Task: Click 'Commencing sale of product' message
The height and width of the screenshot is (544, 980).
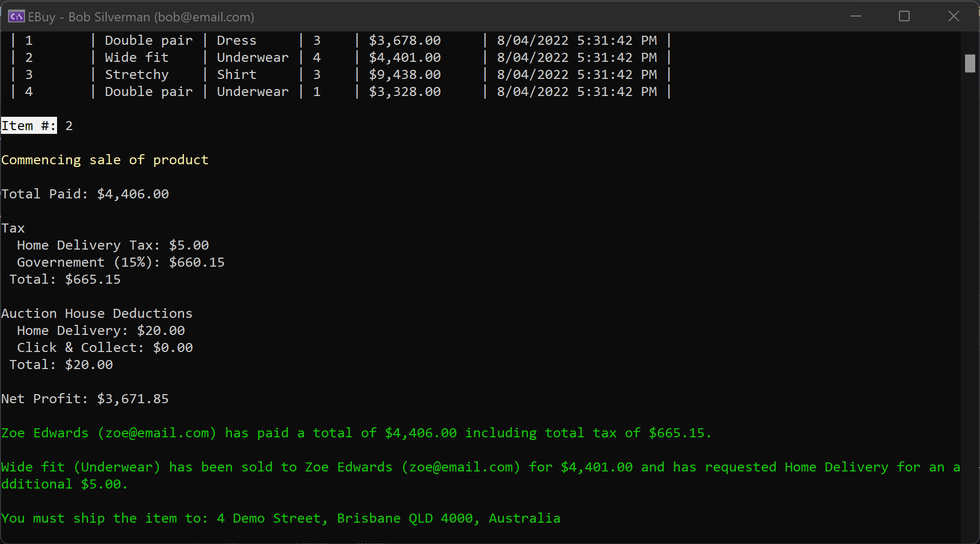Action: (105, 160)
